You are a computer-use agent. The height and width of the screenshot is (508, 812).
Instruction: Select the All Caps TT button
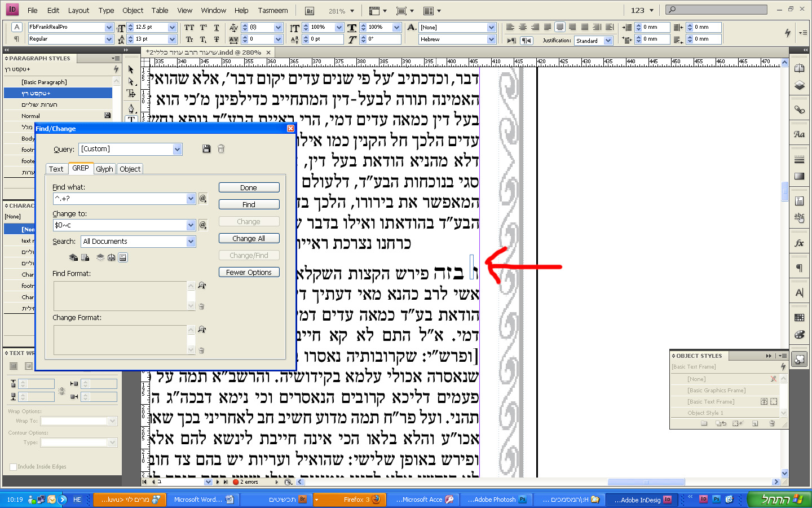pos(189,27)
